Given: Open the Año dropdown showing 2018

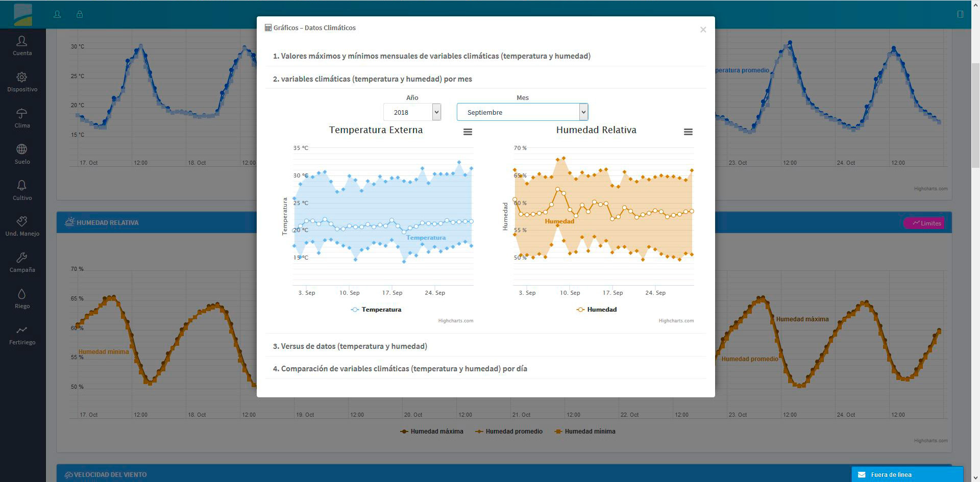Looking at the screenshot, I should tap(411, 112).
